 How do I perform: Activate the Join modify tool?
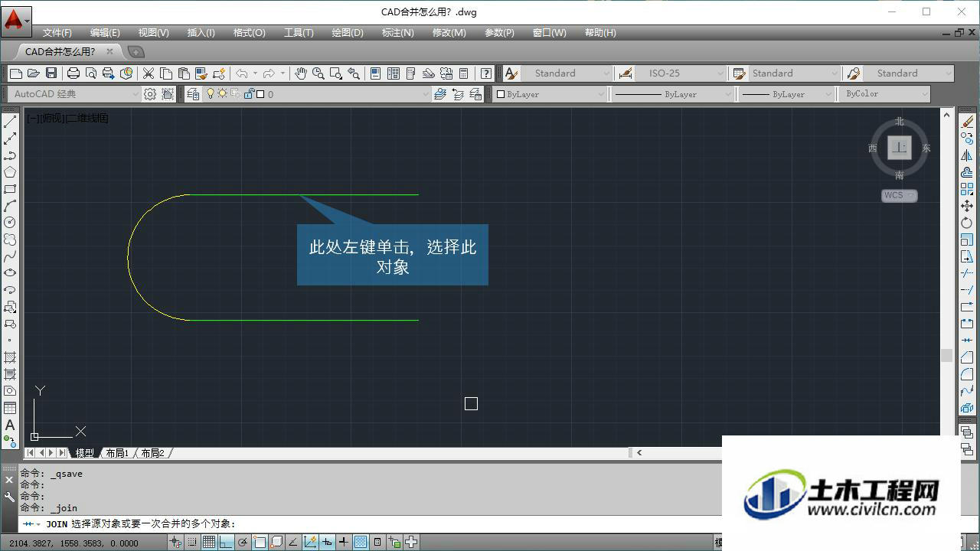pyautogui.click(x=968, y=341)
